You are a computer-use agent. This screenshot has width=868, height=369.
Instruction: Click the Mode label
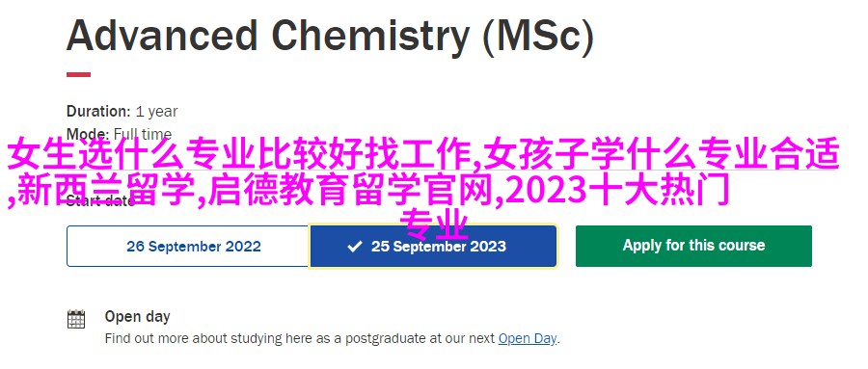point(88,134)
